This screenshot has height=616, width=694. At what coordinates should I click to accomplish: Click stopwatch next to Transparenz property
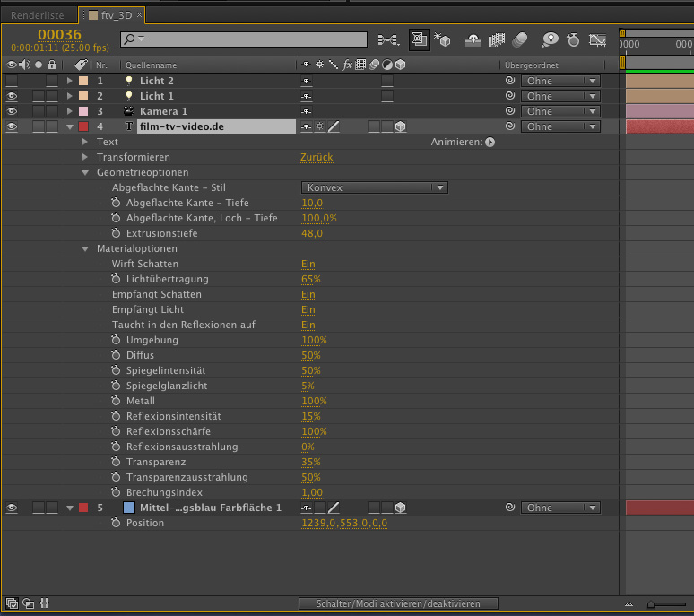[x=116, y=462]
